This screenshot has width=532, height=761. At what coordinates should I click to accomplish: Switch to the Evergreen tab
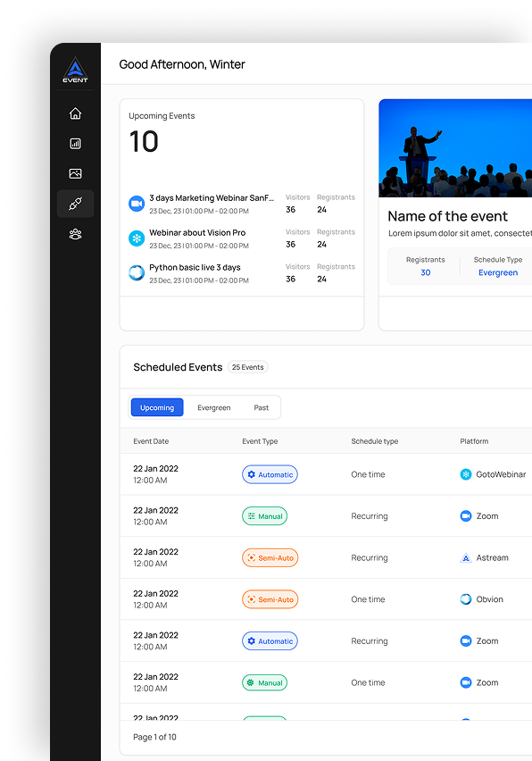214,407
